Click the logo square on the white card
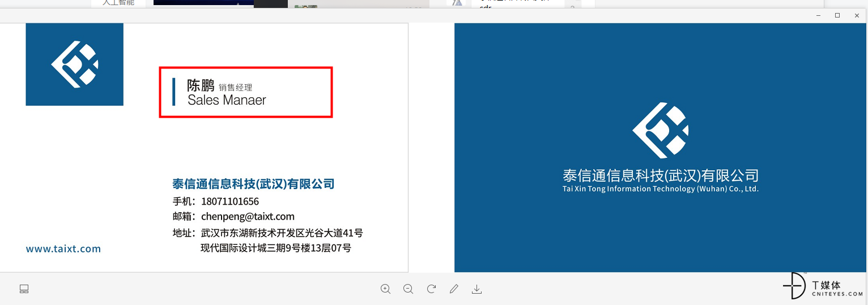The width and height of the screenshot is (868, 305). [74, 64]
